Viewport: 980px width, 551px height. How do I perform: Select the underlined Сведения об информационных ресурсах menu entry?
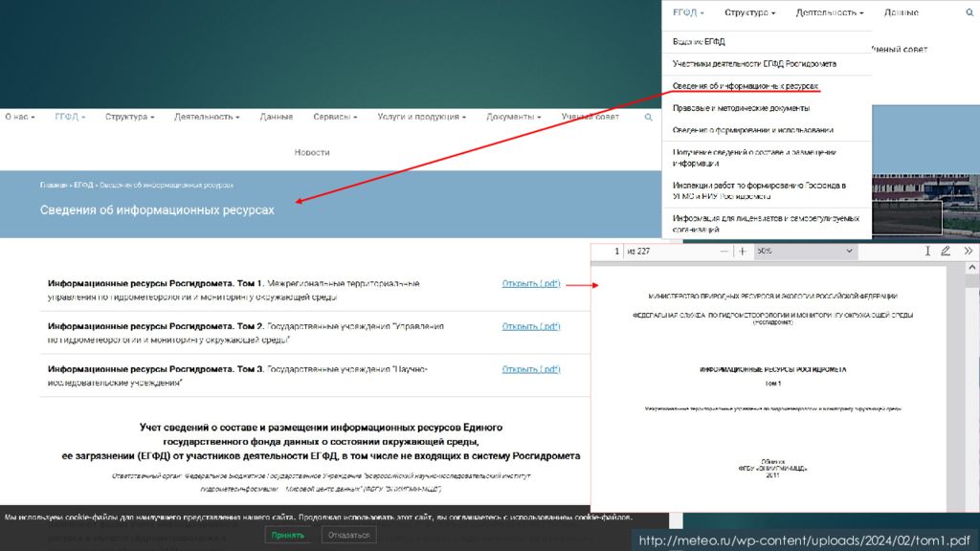745,86
